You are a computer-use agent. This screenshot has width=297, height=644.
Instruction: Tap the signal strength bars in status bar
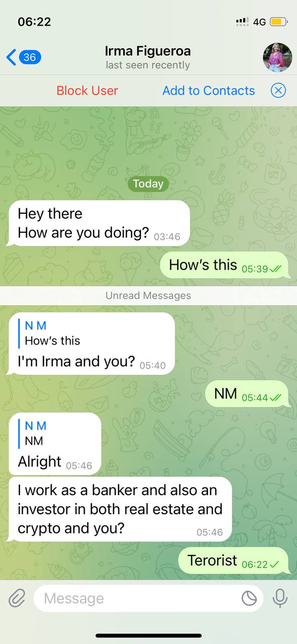pyautogui.click(x=242, y=22)
